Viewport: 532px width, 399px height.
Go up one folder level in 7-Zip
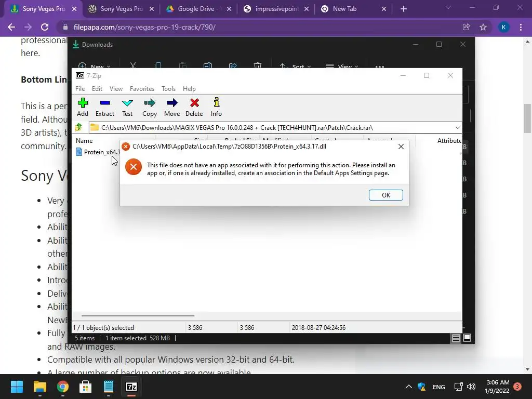pos(79,128)
